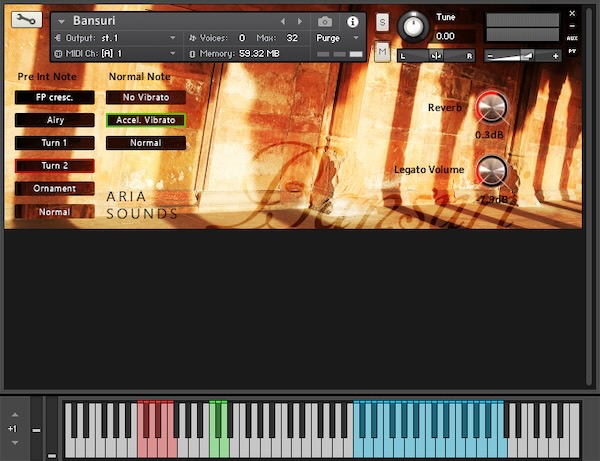Click the Normal Note label
Screen dimensions: 600x461
[x=140, y=77]
